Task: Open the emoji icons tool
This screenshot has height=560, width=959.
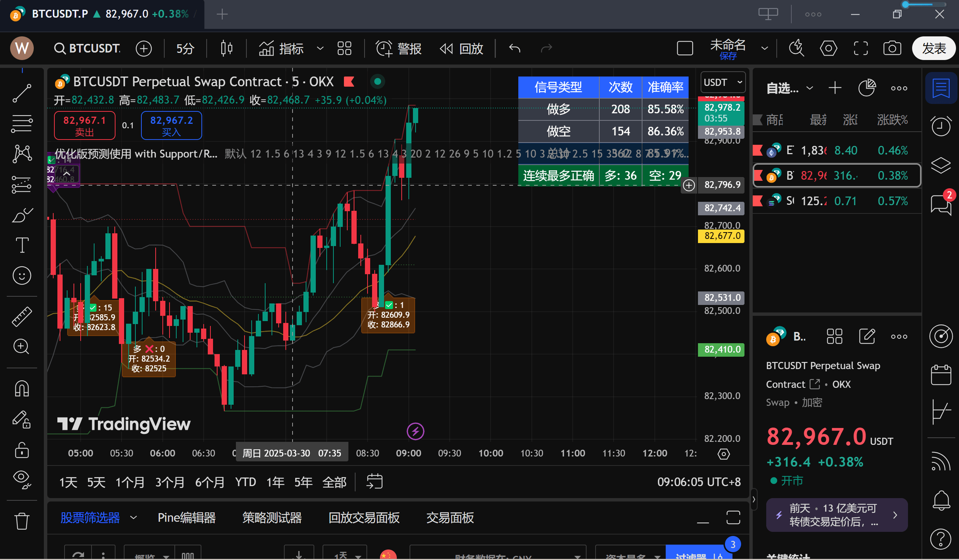Action: pyautogui.click(x=22, y=276)
